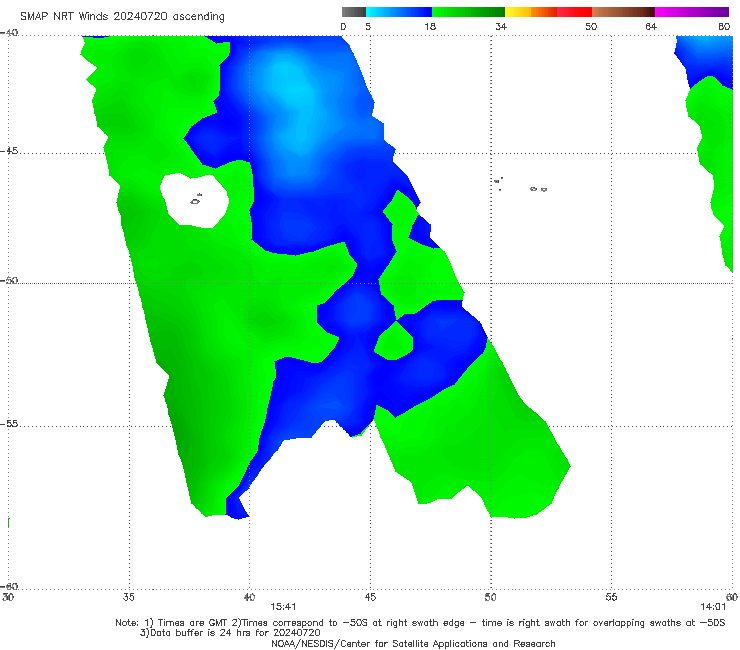Select the gray segment of the color bar

pyautogui.click(x=353, y=12)
